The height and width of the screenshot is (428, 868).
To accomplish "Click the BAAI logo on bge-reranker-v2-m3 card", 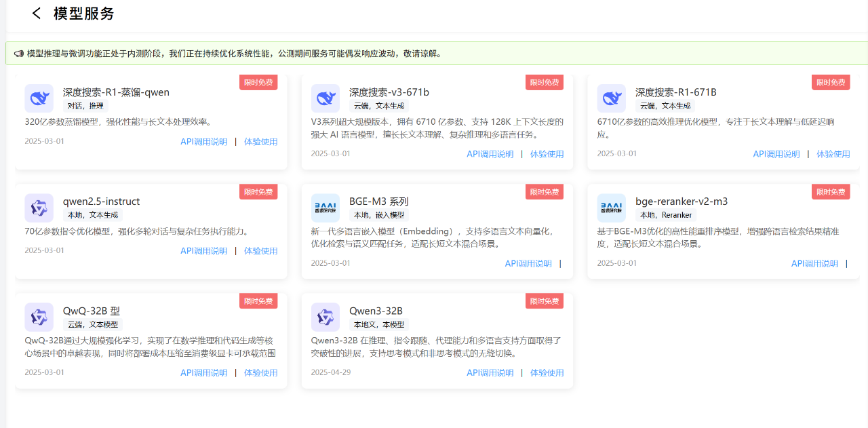I will [611, 208].
